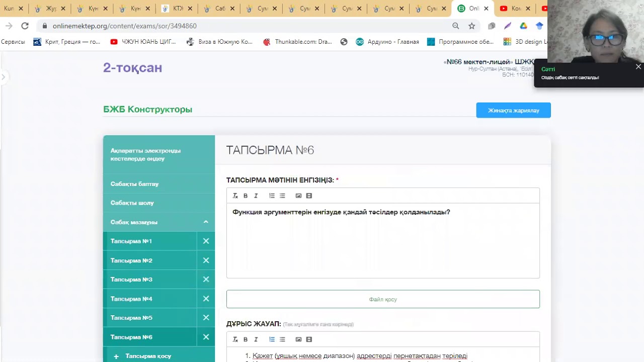This screenshot has width=644, height=362.
Task: Insert image in the ДҰРЫС ЖАУАП editor
Action: [x=298, y=339]
